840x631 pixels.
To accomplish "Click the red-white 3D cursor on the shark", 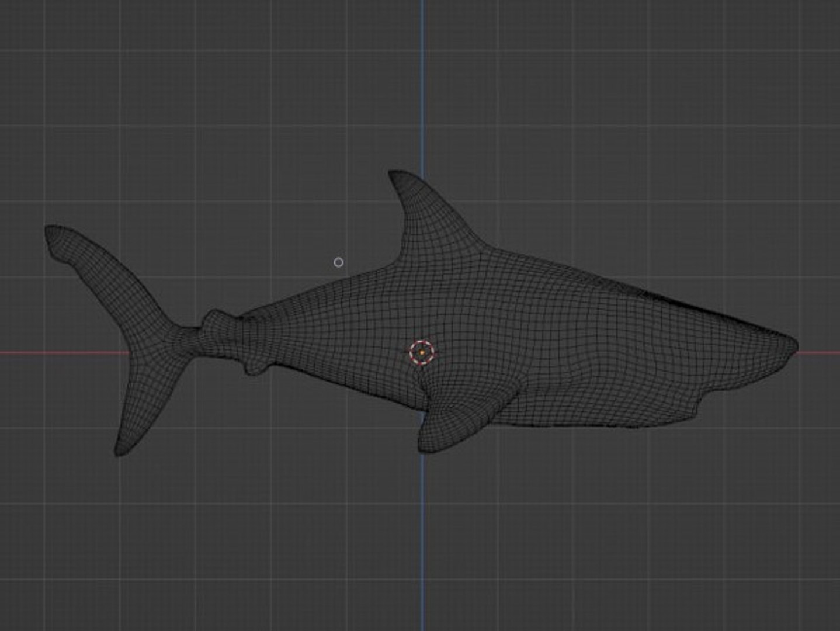I will click(422, 353).
